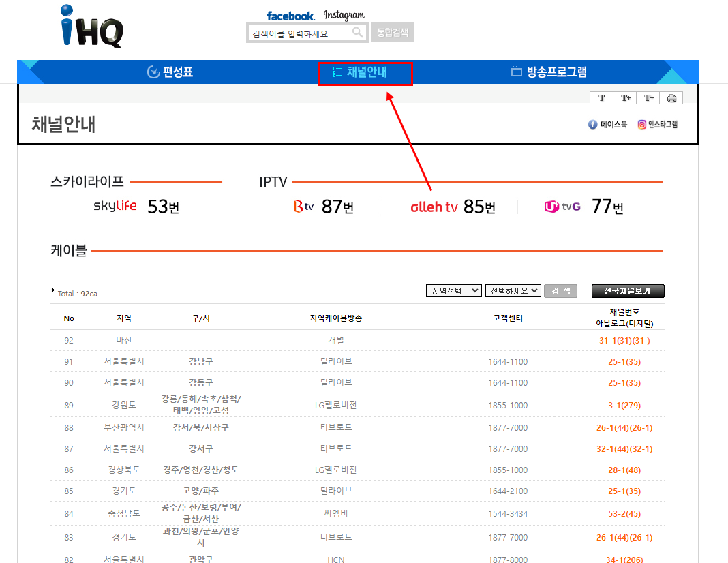Click the 페이스북 share icon
The height and width of the screenshot is (563, 728).
608,124
